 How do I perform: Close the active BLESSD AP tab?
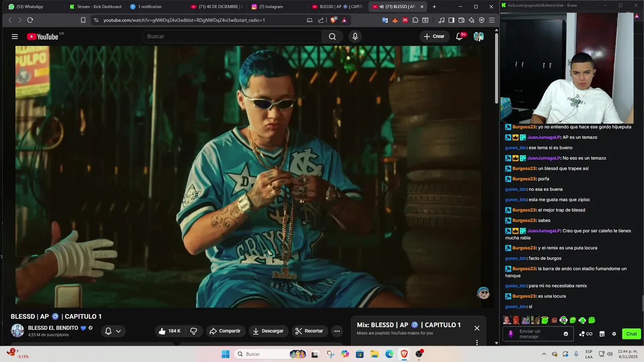click(x=422, y=7)
